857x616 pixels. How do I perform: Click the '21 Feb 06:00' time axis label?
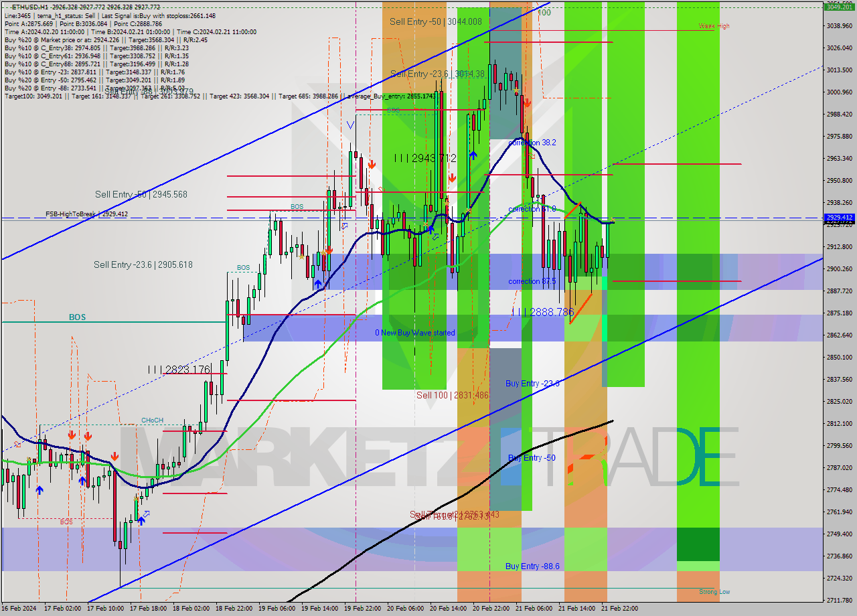tap(534, 609)
